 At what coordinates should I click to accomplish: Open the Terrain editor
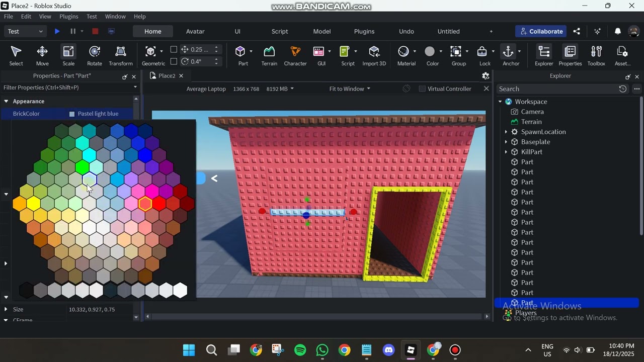(269, 55)
